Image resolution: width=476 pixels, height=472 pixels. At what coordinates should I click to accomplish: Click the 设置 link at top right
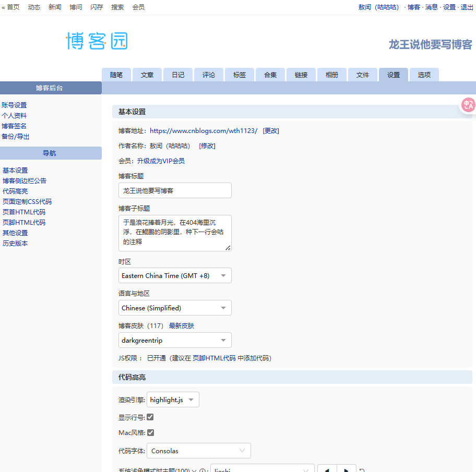point(449,7)
